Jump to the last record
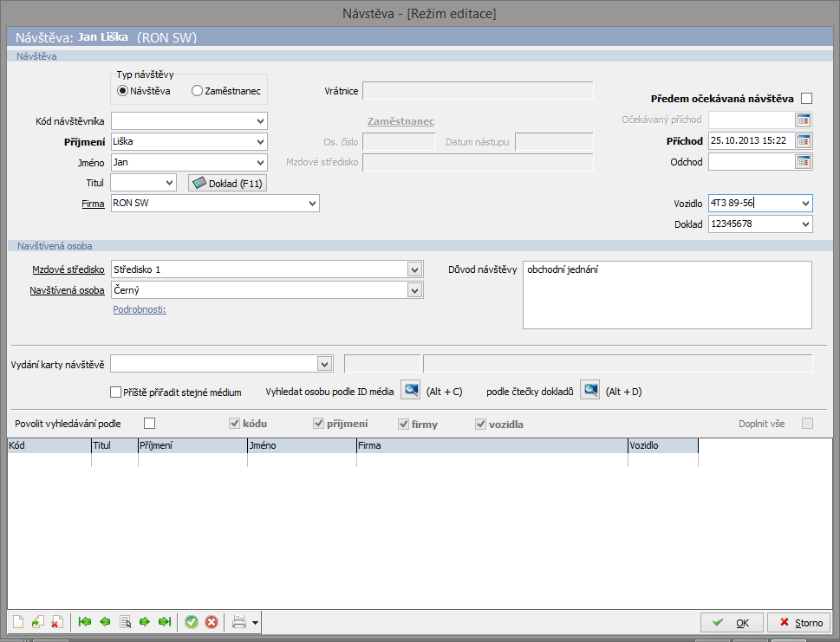 (x=165, y=622)
